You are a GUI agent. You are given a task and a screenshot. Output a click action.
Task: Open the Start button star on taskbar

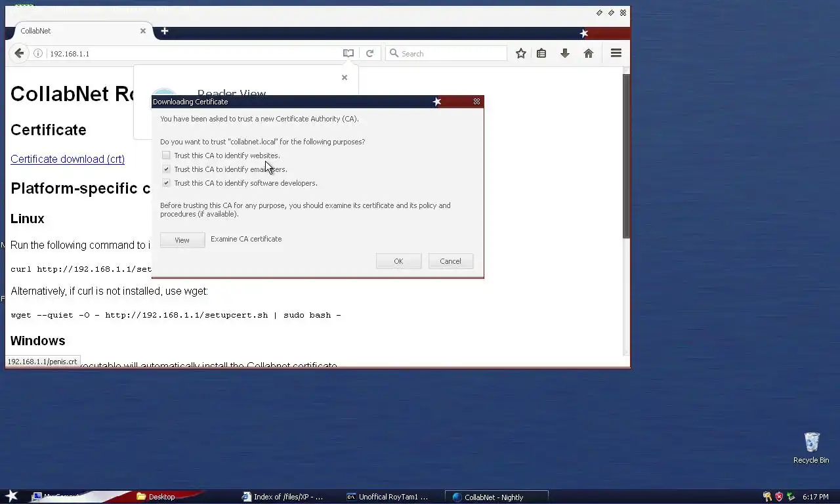pos(12,497)
